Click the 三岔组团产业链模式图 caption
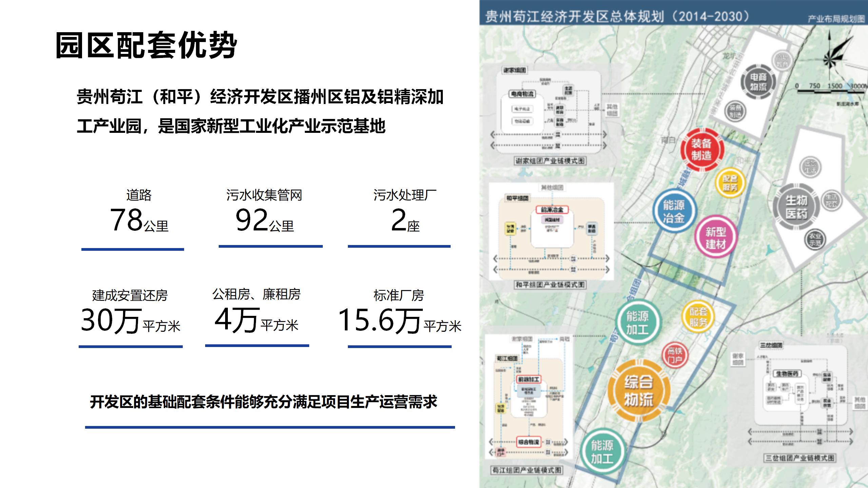This screenshot has width=868, height=488. click(800, 458)
